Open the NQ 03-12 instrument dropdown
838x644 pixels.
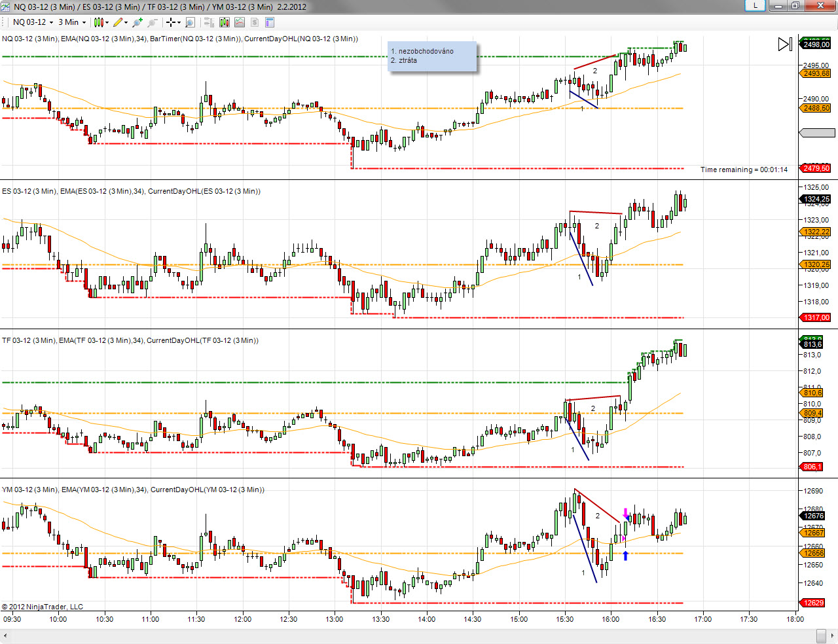pyautogui.click(x=33, y=22)
